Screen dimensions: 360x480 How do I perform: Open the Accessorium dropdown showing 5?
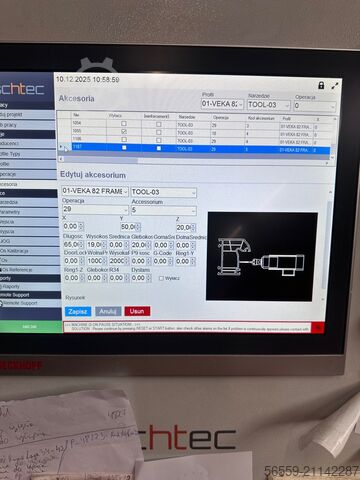click(x=164, y=210)
